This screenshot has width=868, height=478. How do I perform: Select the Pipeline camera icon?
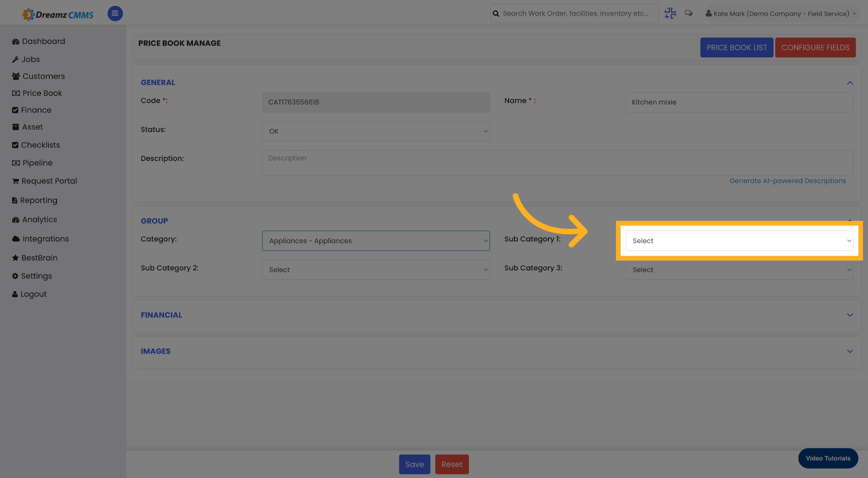(x=15, y=163)
